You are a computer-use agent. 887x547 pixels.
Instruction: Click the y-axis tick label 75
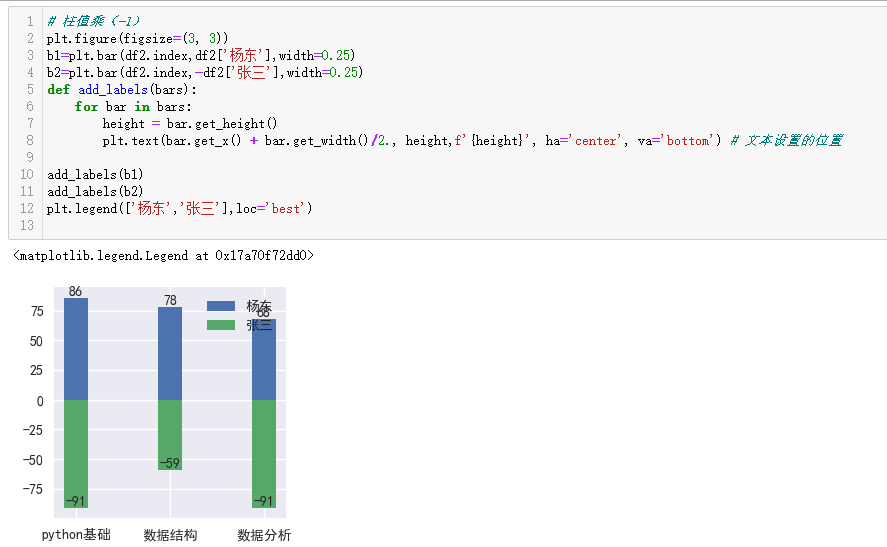pos(37,311)
